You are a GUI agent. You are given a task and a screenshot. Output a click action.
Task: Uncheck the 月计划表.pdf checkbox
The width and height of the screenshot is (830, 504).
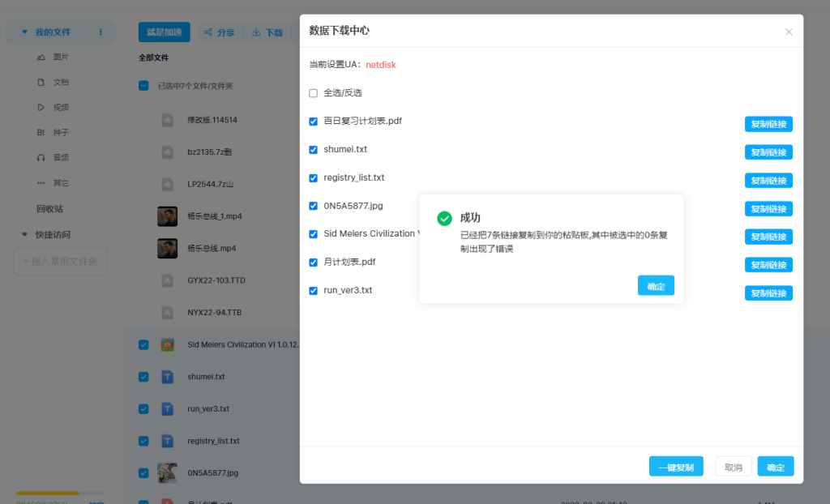[x=314, y=263]
